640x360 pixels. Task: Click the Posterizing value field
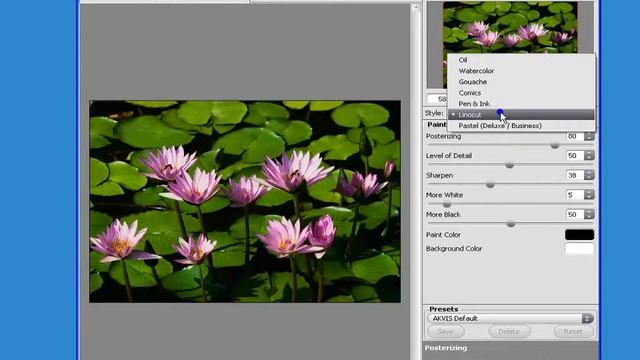tap(575, 136)
